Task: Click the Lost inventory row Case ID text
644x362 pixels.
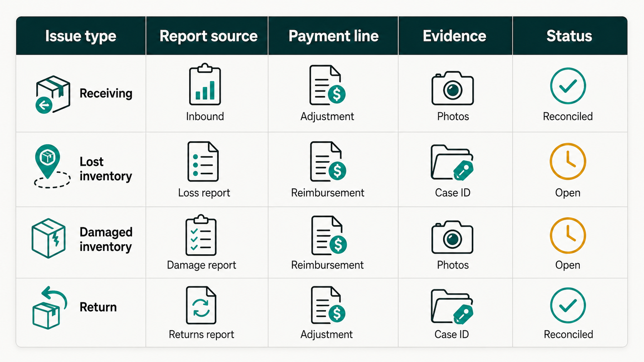Action: [453, 193]
